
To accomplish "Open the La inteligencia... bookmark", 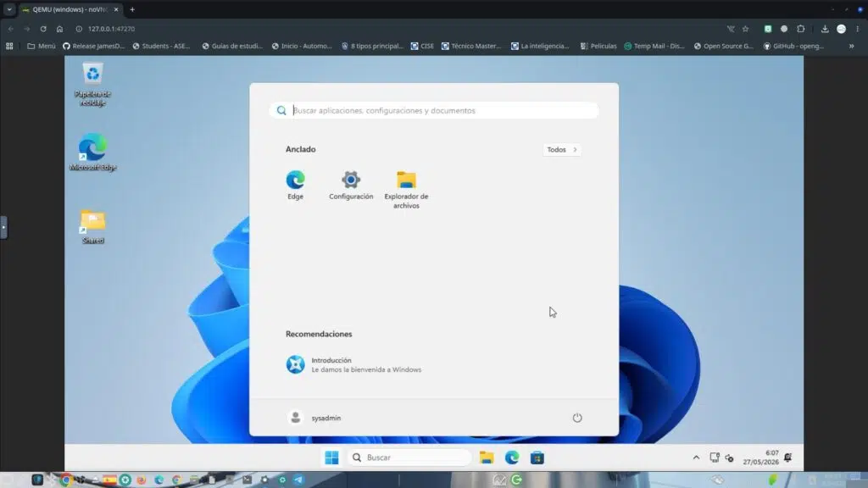I will (540, 46).
